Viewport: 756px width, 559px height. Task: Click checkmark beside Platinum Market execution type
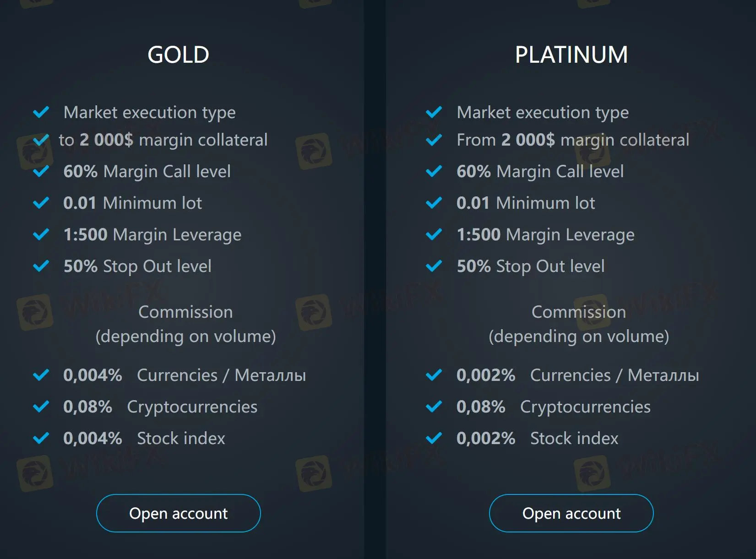coord(434,112)
